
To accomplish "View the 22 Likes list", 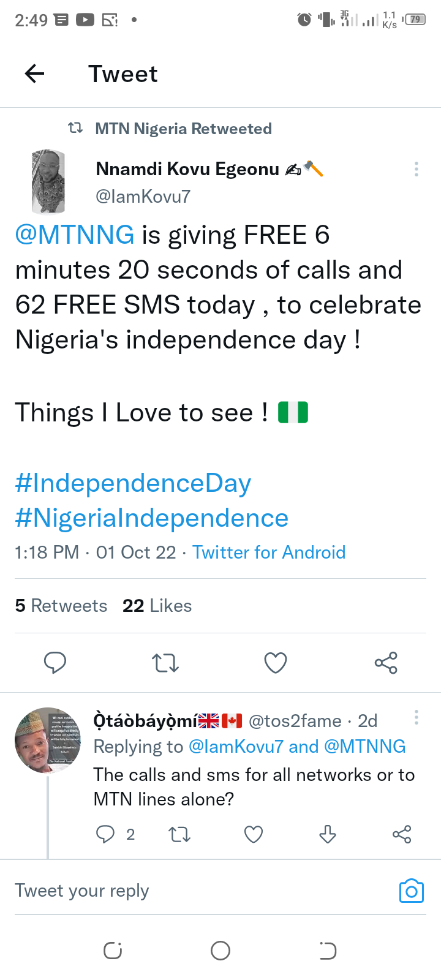I will point(157,606).
